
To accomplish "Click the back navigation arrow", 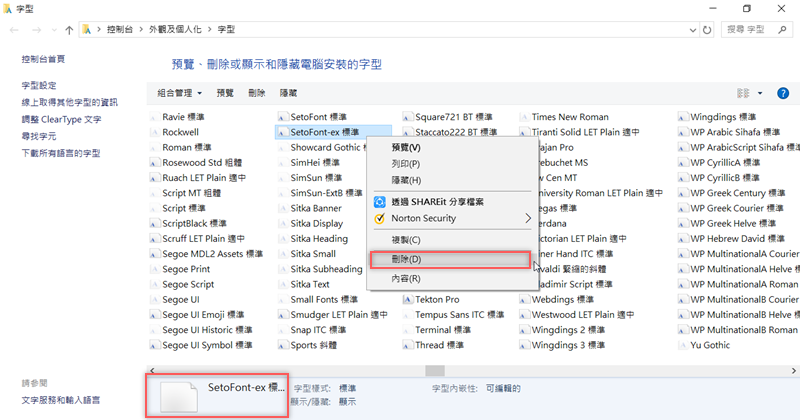I will point(14,30).
